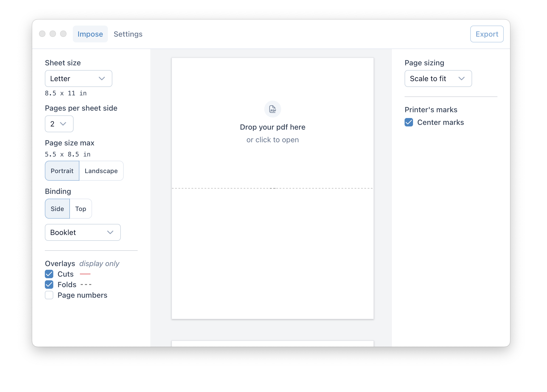Open the Sheet size Letter dropdown
Image resolution: width=547 pixels, height=392 pixels.
click(78, 79)
